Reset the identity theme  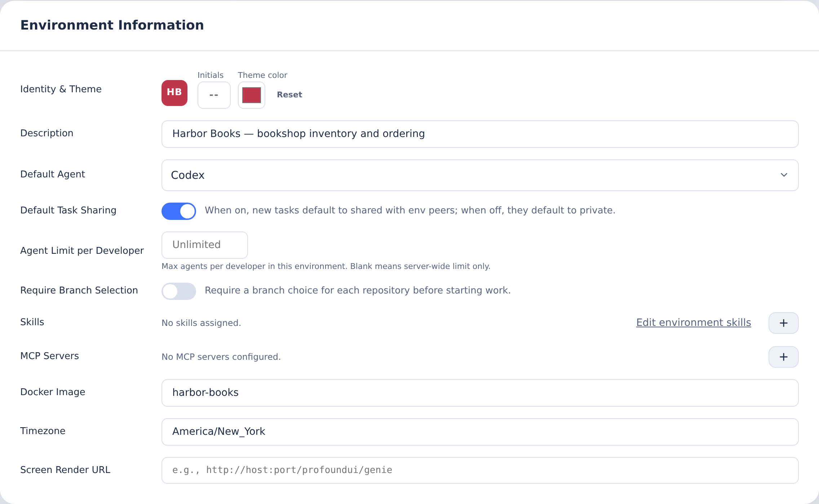click(289, 95)
